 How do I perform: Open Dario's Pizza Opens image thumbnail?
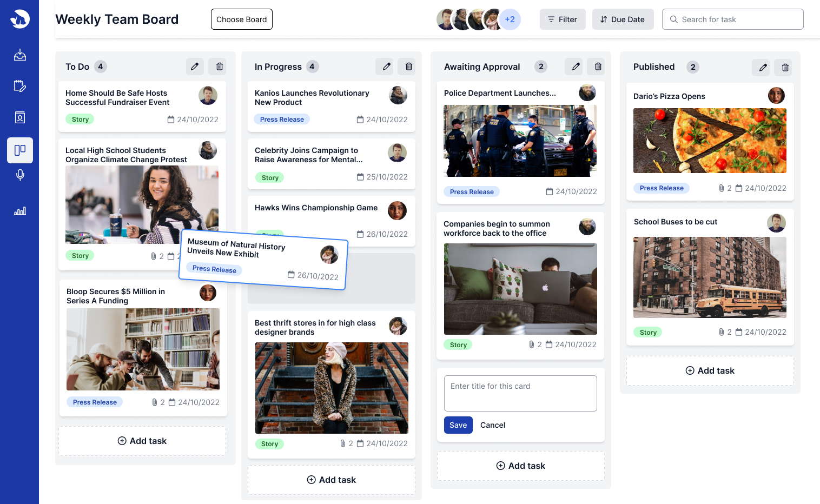(x=710, y=141)
